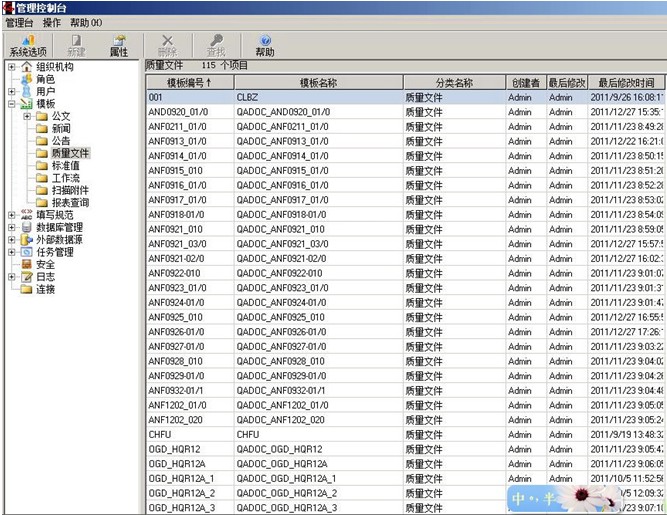The height and width of the screenshot is (515, 667).
Task: Click the 新建 toolbar icon
Action: point(76,45)
